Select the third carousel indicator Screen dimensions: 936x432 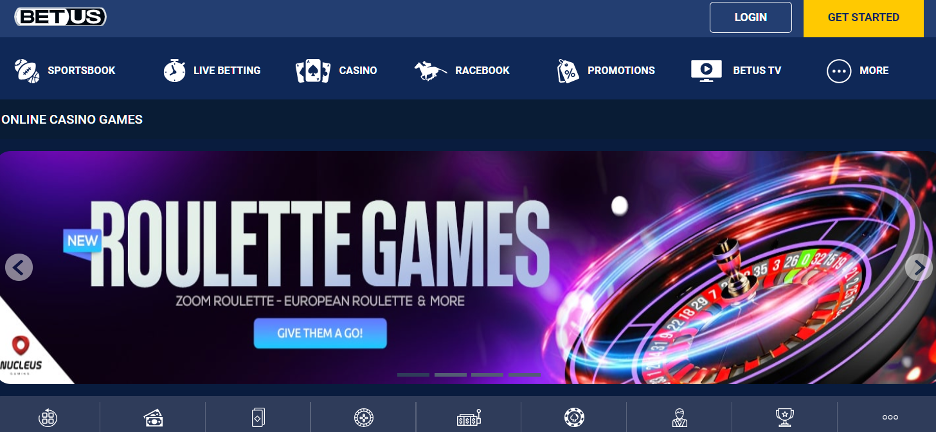pos(487,375)
